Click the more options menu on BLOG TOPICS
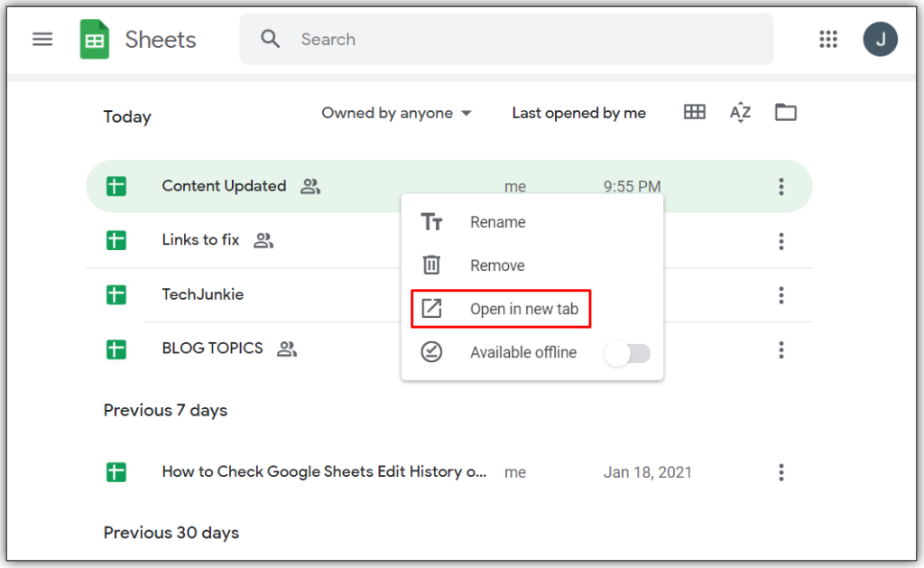 click(x=781, y=349)
